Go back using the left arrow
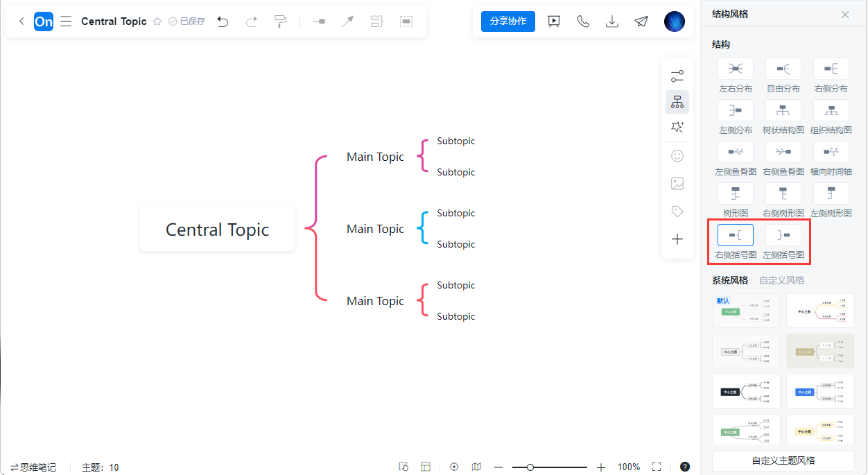868x475 pixels. (x=21, y=21)
